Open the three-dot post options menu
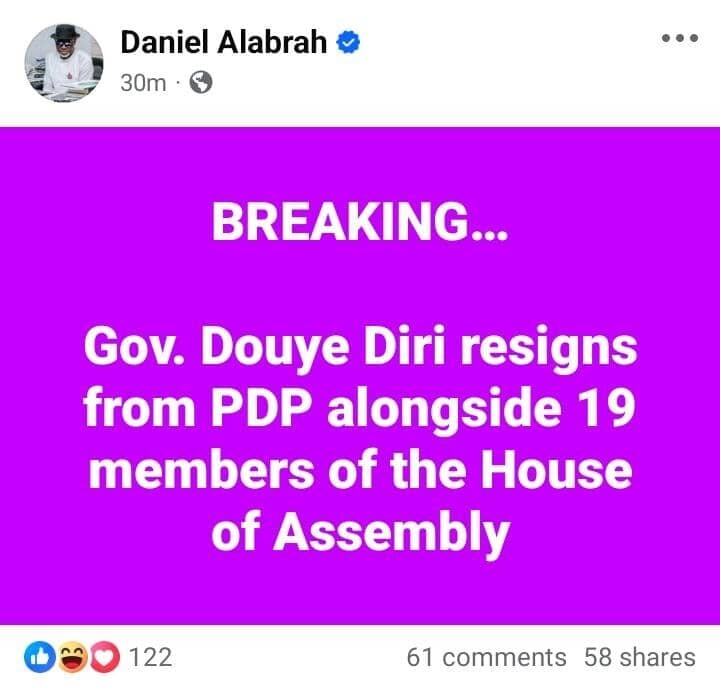 (680, 39)
